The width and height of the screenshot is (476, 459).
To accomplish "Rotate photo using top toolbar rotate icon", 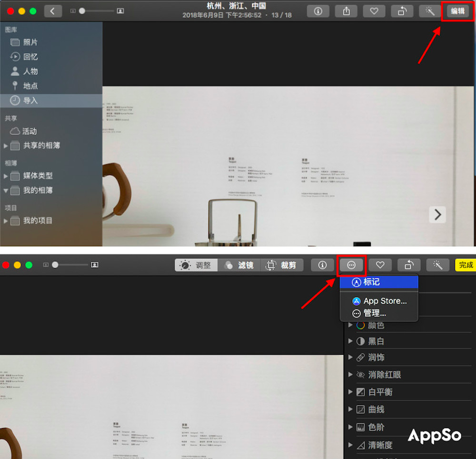I will pyautogui.click(x=402, y=11).
